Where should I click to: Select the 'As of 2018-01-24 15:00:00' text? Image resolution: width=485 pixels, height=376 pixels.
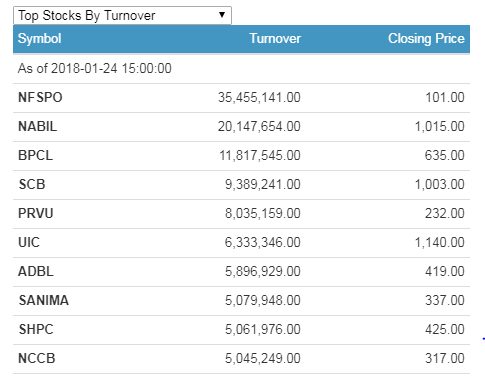(x=95, y=68)
